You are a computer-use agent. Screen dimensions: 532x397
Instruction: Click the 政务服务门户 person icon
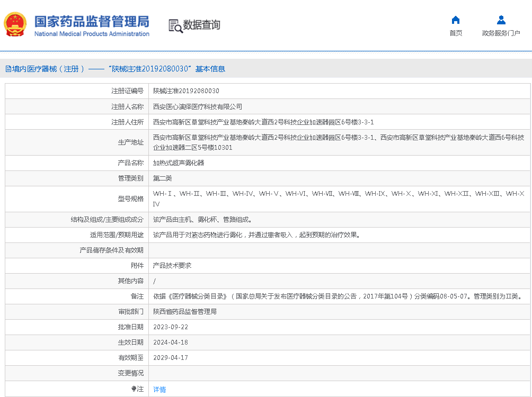coord(501,20)
